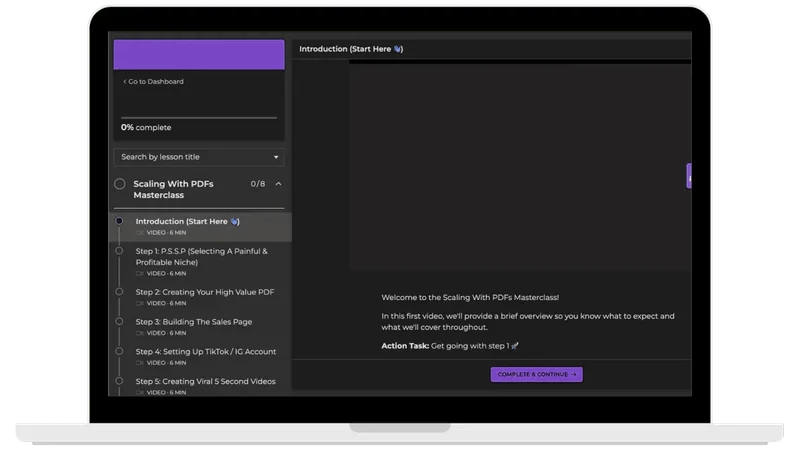Click the video icon under Step 1 lesson
Image resolution: width=800 pixels, height=450 pixels.
coord(139,273)
